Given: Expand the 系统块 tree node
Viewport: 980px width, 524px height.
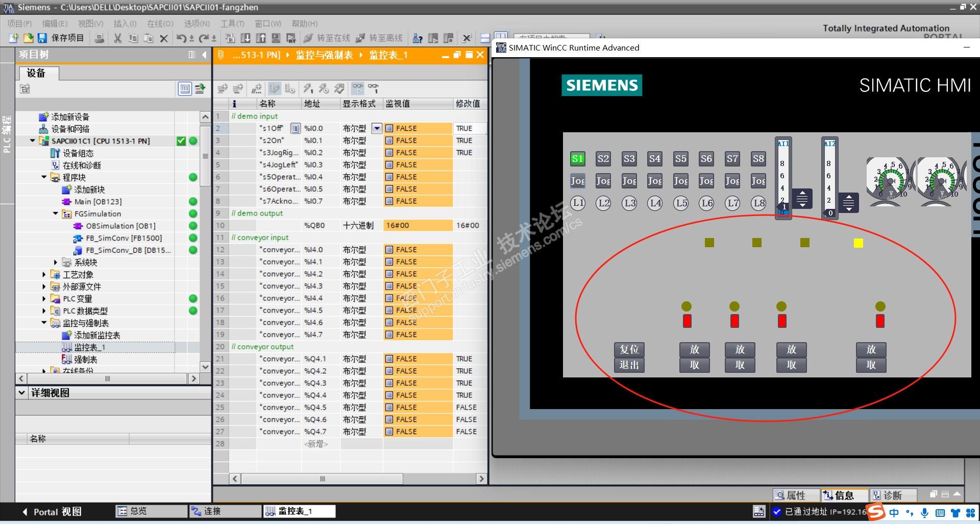Looking at the screenshot, I should (56, 263).
